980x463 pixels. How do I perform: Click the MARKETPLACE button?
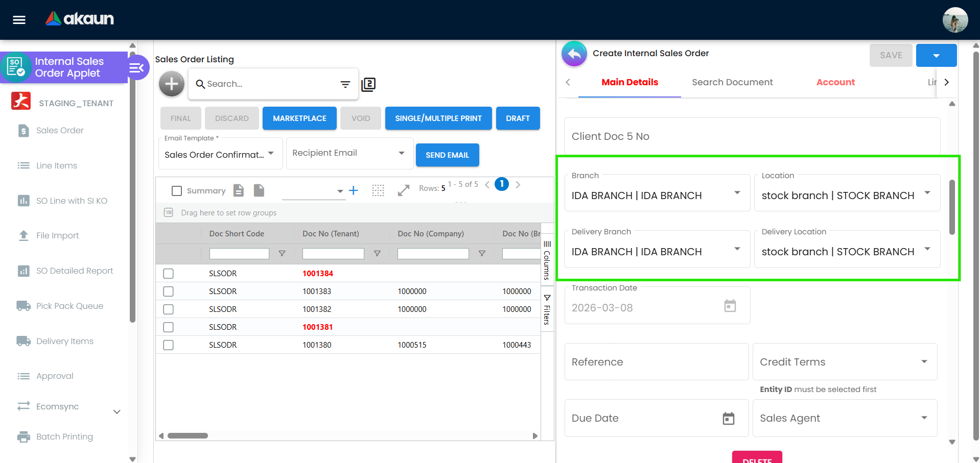point(299,118)
